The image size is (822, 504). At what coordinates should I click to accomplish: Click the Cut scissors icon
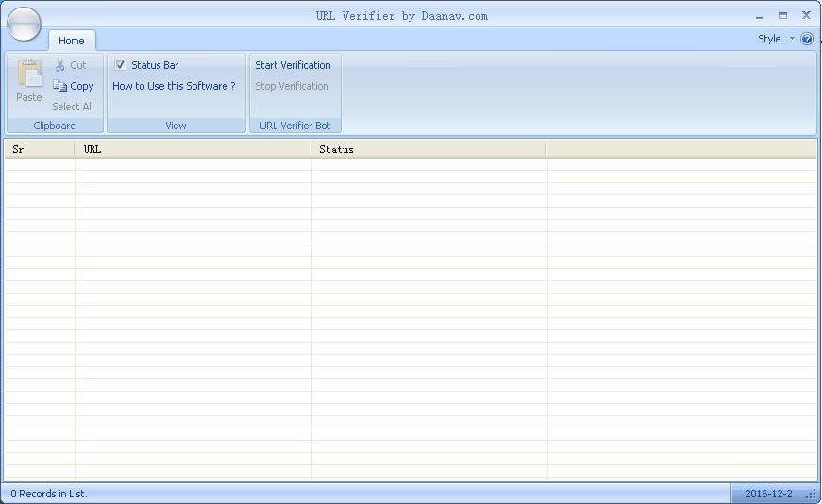coord(60,65)
